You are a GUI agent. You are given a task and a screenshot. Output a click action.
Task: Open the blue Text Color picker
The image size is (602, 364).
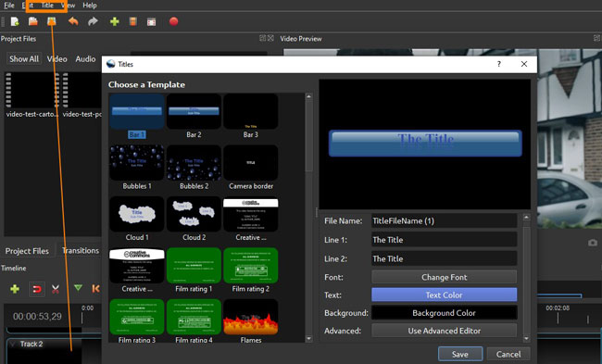(444, 295)
